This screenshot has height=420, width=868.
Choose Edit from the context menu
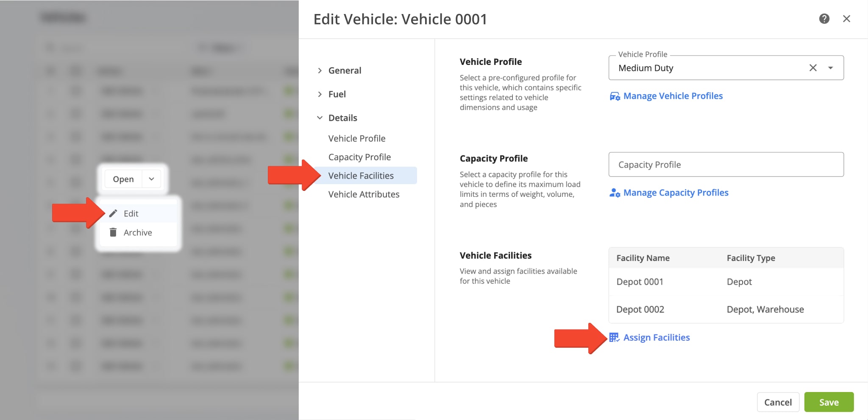point(138,213)
